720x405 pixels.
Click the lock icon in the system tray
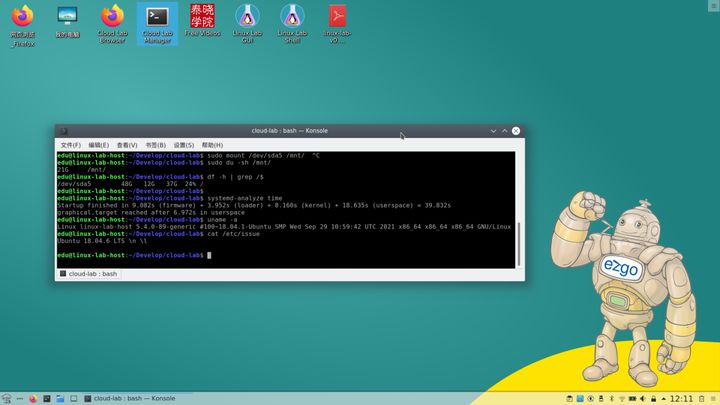[x=653, y=399]
